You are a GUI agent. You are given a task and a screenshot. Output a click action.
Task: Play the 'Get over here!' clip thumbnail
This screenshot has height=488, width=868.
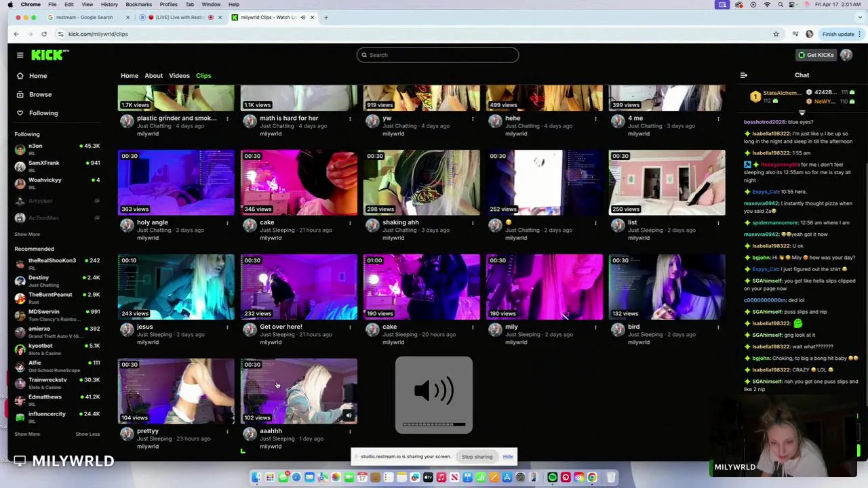coord(298,287)
